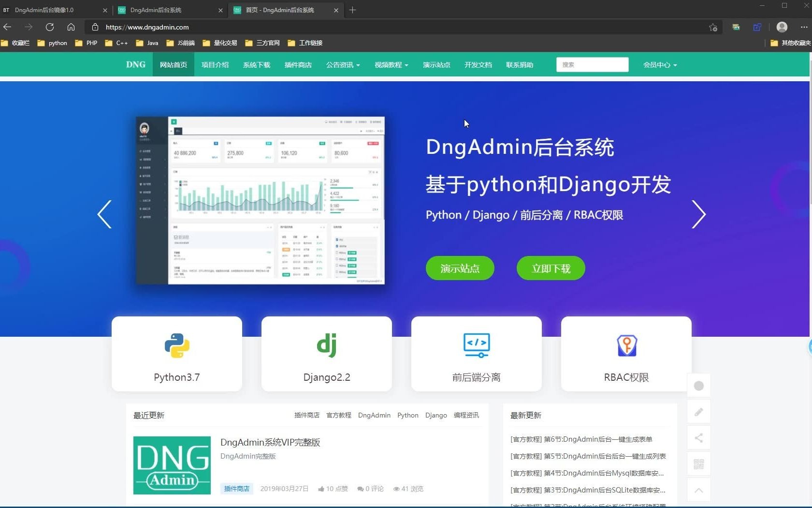Click the green 演示站点 button
Viewport: 812px width, 508px height.
(460, 268)
